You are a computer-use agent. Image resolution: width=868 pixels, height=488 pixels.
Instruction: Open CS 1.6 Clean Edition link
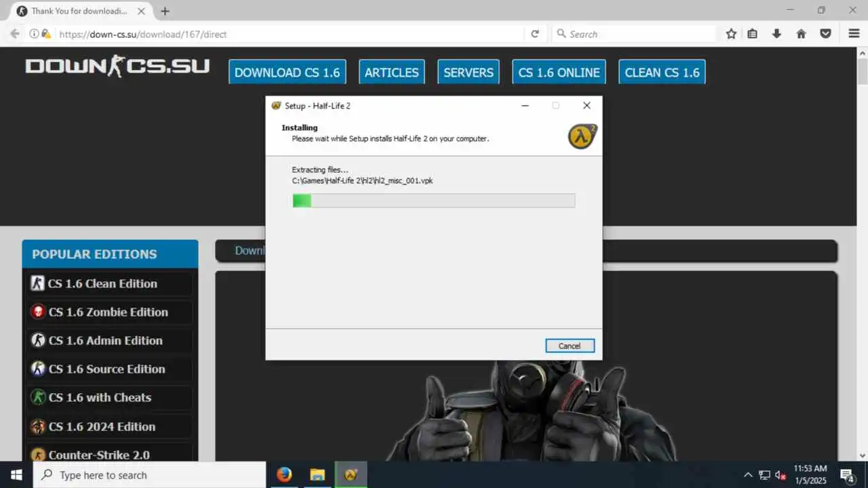(102, 283)
